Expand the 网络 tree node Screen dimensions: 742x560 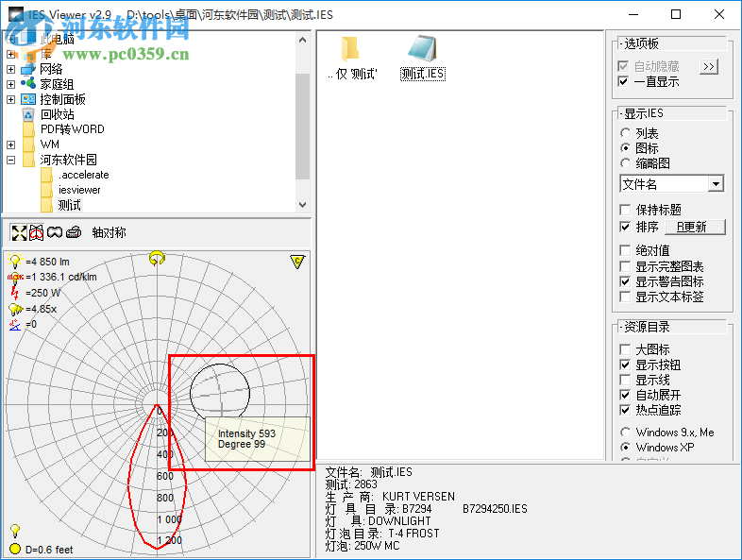(x=11, y=69)
